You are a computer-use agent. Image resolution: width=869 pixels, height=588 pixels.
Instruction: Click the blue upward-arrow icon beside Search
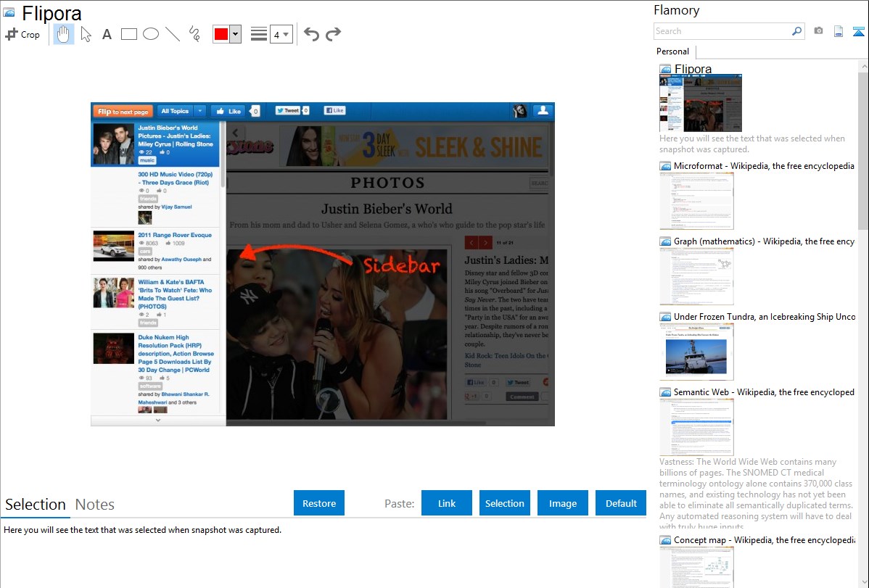coord(858,31)
